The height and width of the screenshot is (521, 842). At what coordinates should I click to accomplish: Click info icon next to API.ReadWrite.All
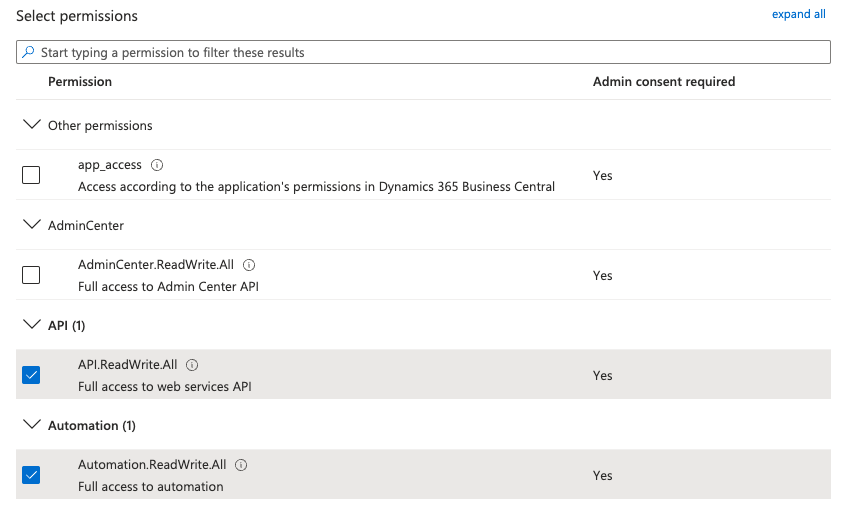tap(192, 365)
